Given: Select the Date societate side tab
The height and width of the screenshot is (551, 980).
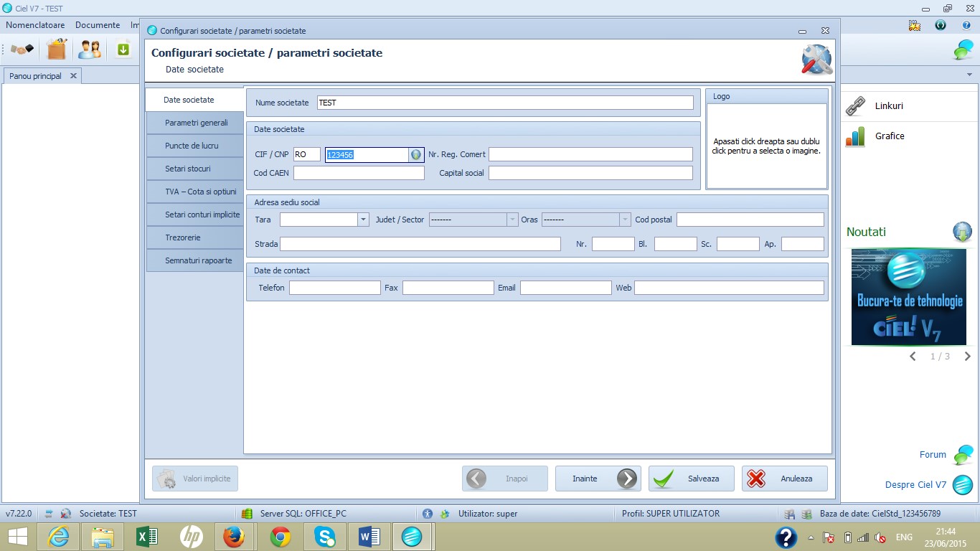Looking at the screenshot, I should [194, 100].
